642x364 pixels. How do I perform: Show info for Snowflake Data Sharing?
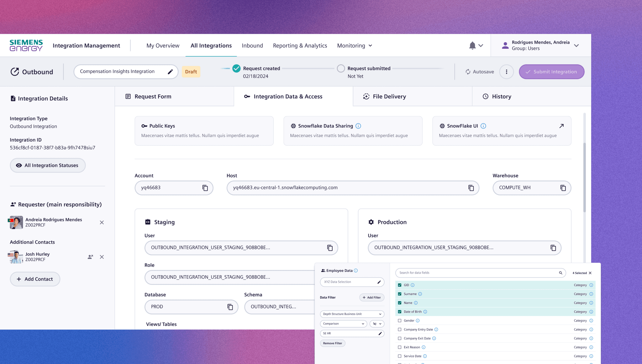[x=358, y=126]
